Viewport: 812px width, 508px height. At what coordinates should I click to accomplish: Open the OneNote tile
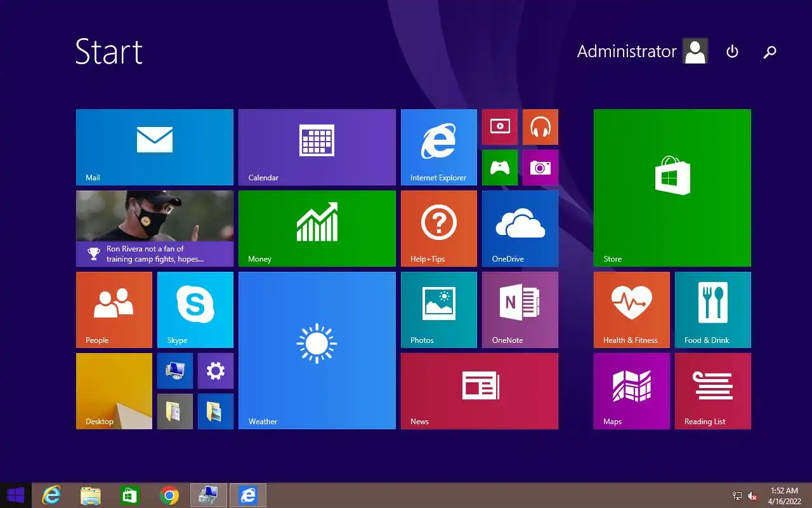coord(520,310)
